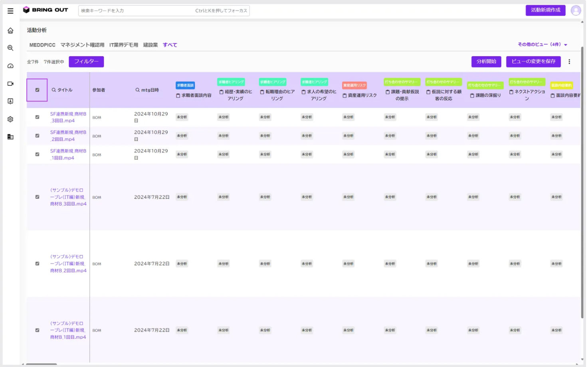588x367 pixels.
Task: Open the search analysis sidebar icon
Action: [10, 48]
